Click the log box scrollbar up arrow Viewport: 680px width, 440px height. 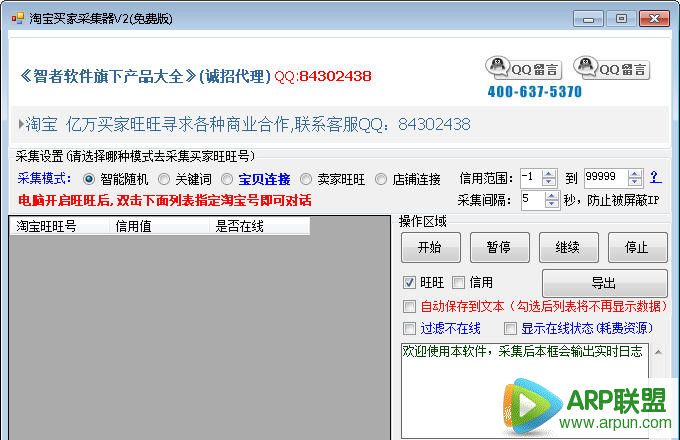(658, 352)
